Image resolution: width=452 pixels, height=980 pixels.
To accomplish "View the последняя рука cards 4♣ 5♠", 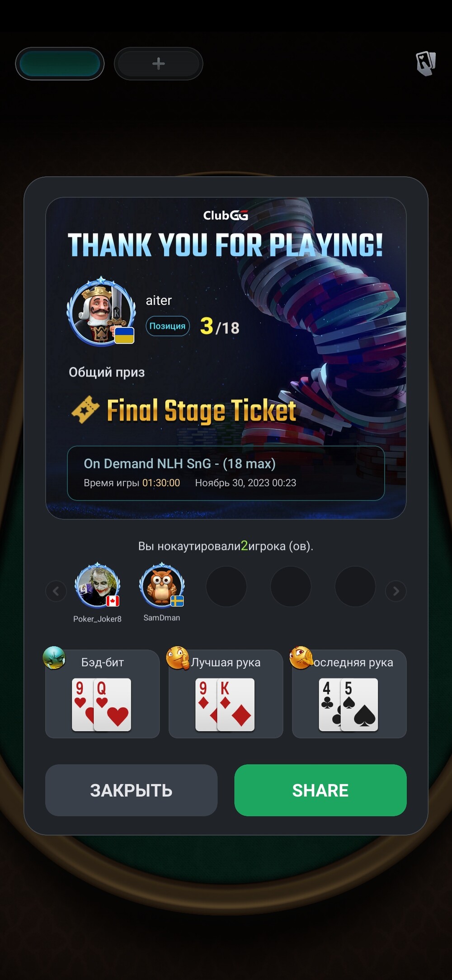I will (348, 705).
